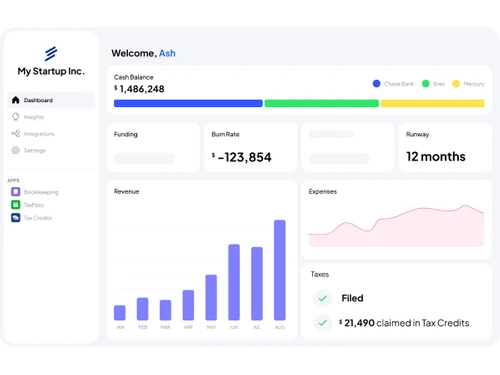Click the Settings gear icon

click(x=15, y=150)
